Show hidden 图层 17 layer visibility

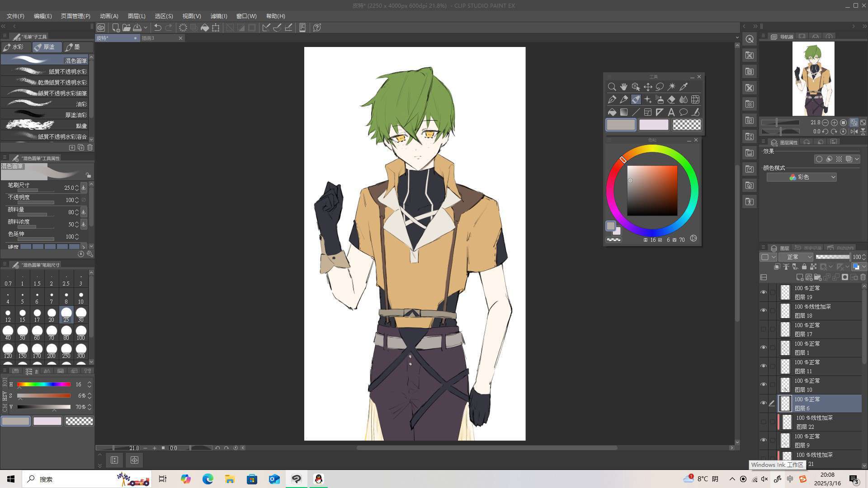click(x=764, y=329)
